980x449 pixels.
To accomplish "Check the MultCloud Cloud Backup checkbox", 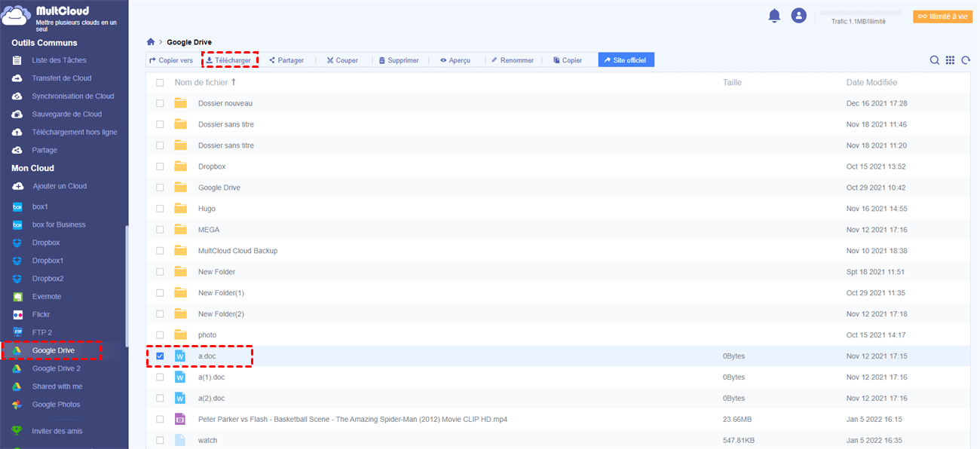I will pyautogui.click(x=160, y=251).
